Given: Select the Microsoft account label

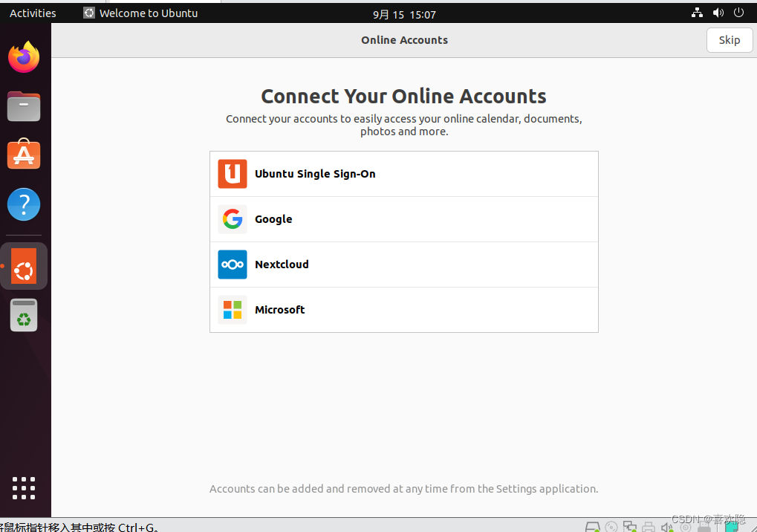Looking at the screenshot, I should pos(279,310).
